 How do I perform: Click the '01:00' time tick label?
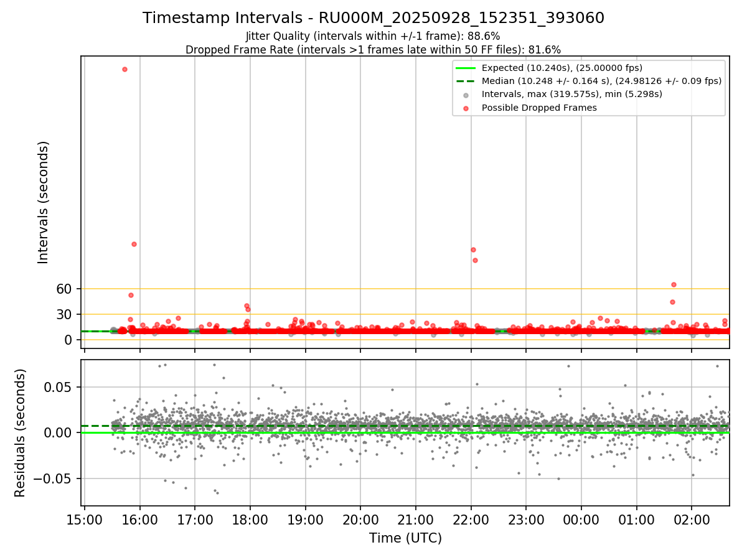click(636, 519)
